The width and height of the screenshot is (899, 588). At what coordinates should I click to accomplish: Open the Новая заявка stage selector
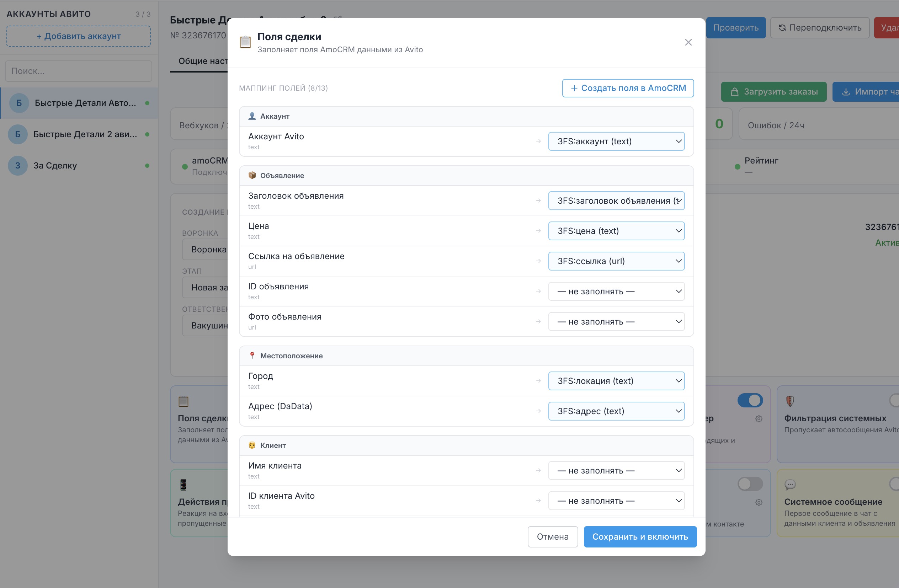[x=205, y=287]
